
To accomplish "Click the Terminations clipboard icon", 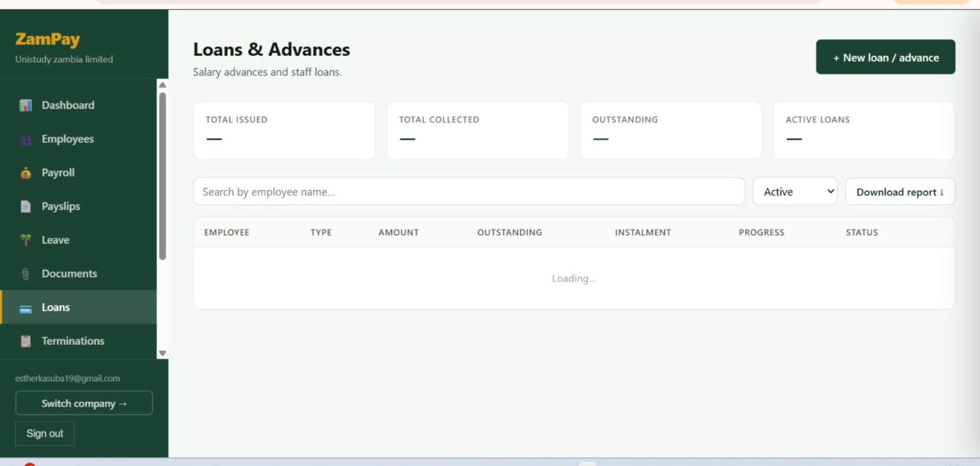I will coord(25,341).
